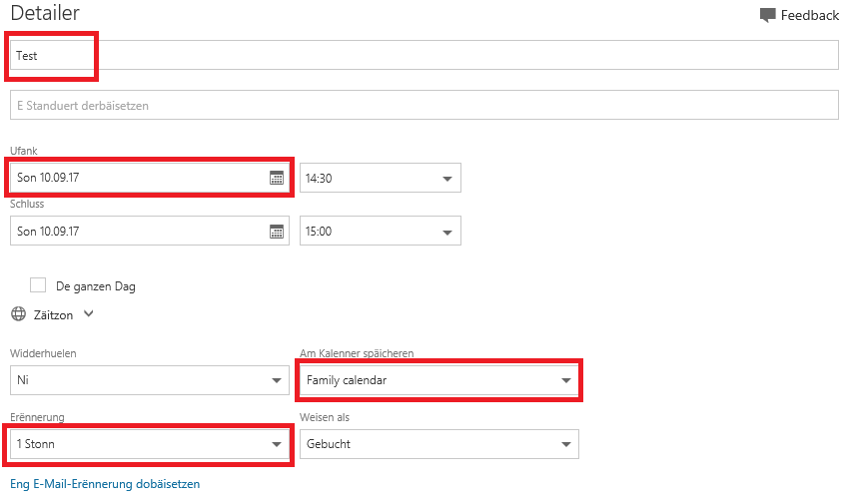Click Eng E-Mail-Erënnerung dobäisetzen link

point(105,484)
